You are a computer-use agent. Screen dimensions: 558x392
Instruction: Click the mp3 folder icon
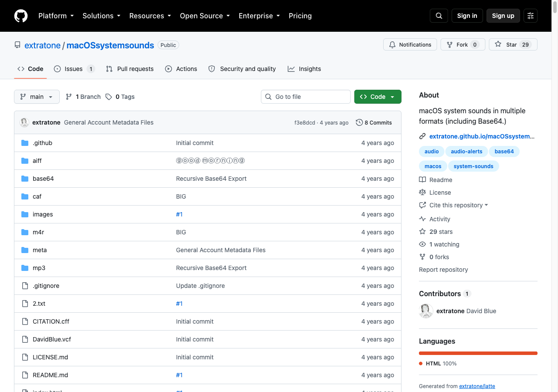coord(25,268)
